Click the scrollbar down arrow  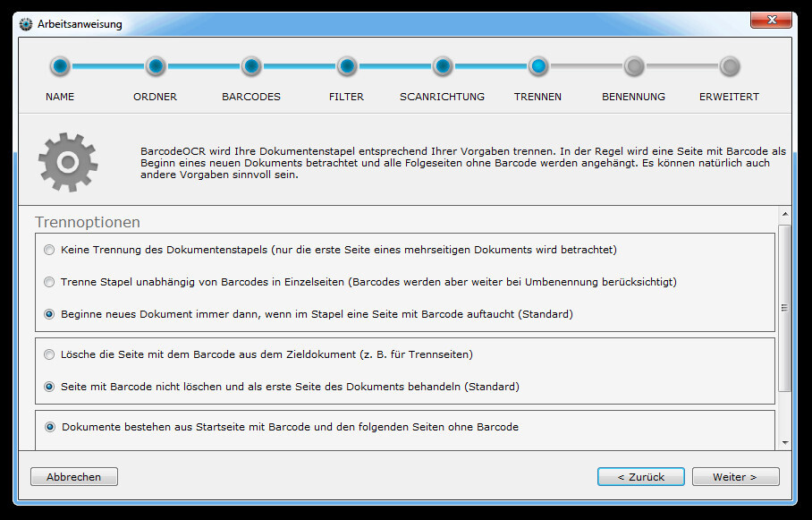785,442
